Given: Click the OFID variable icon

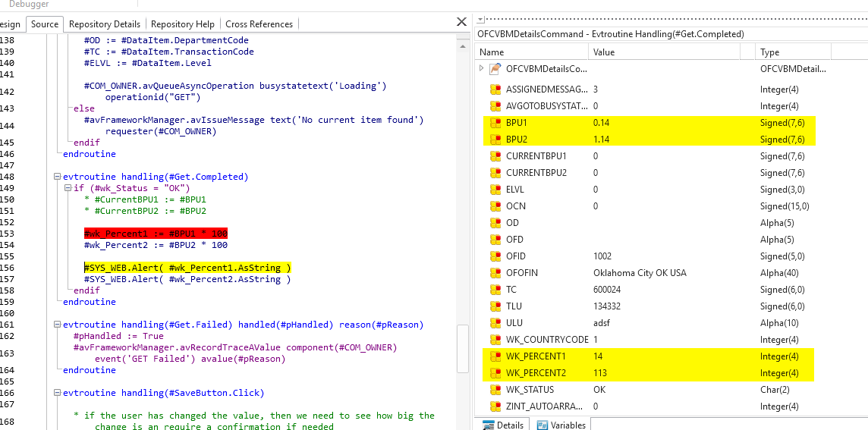Looking at the screenshot, I should coord(495,256).
